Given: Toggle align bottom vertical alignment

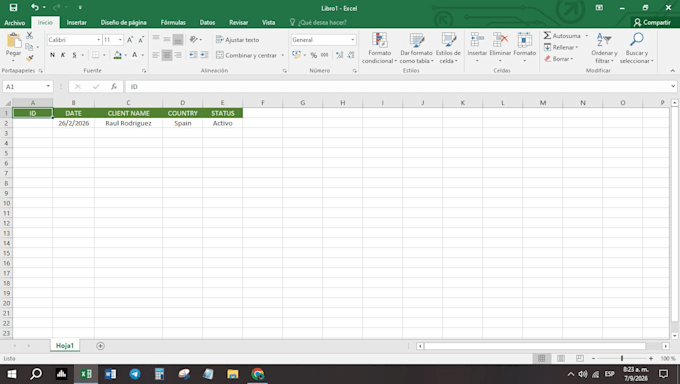Looking at the screenshot, I should pyautogui.click(x=178, y=40).
